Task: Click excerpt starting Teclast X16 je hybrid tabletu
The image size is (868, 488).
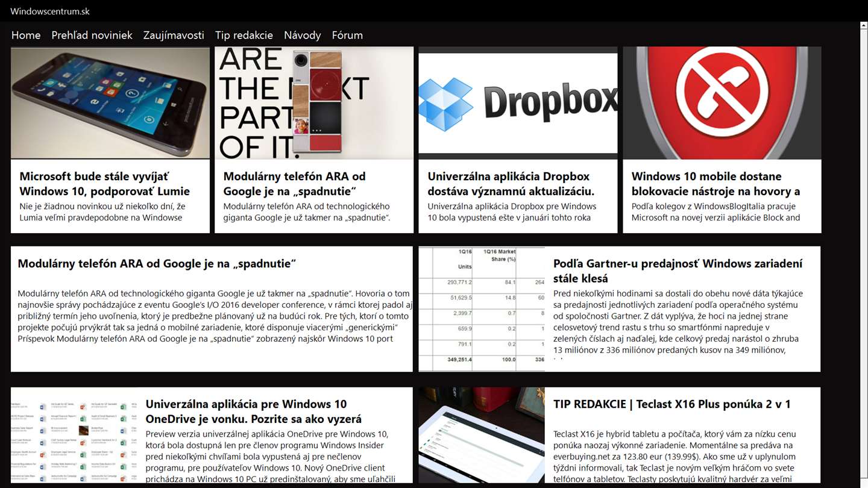Action: click(x=675, y=456)
